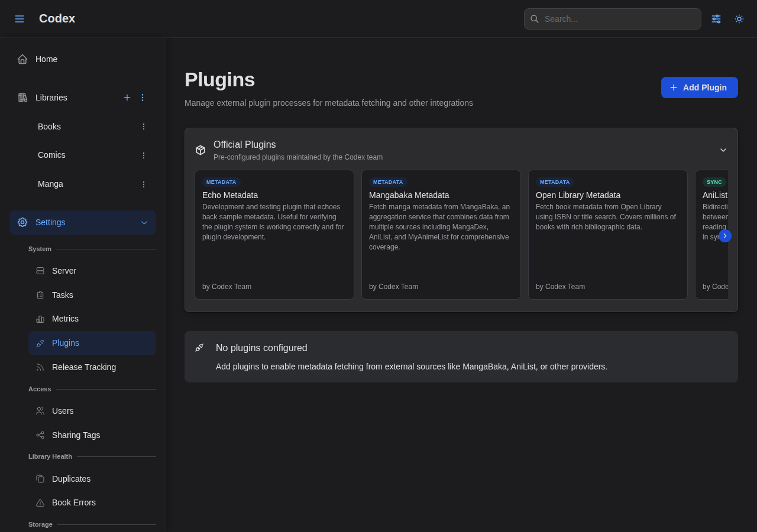This screenshot has height=532, width=757.
Task: Click the search magnifier icon
Action: 535,19
